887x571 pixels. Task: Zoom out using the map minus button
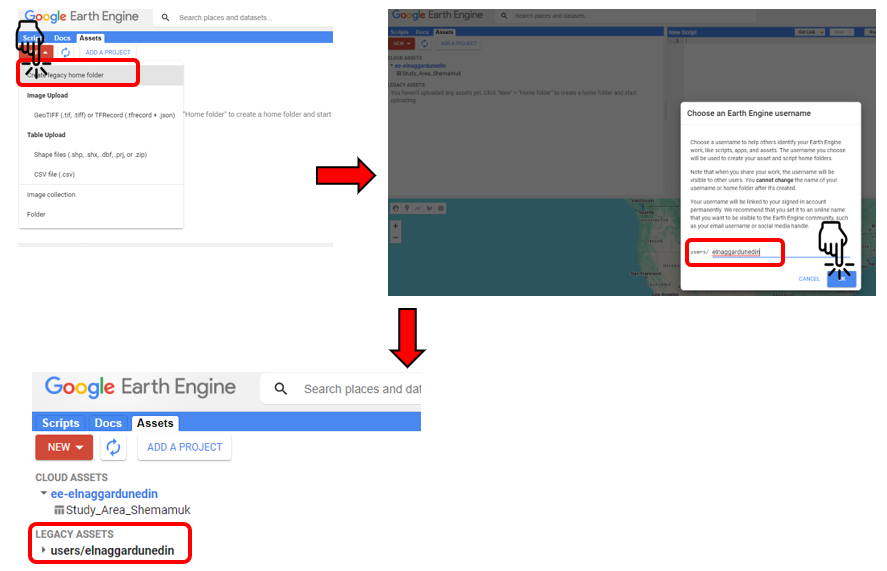click(x=395, y=237)
